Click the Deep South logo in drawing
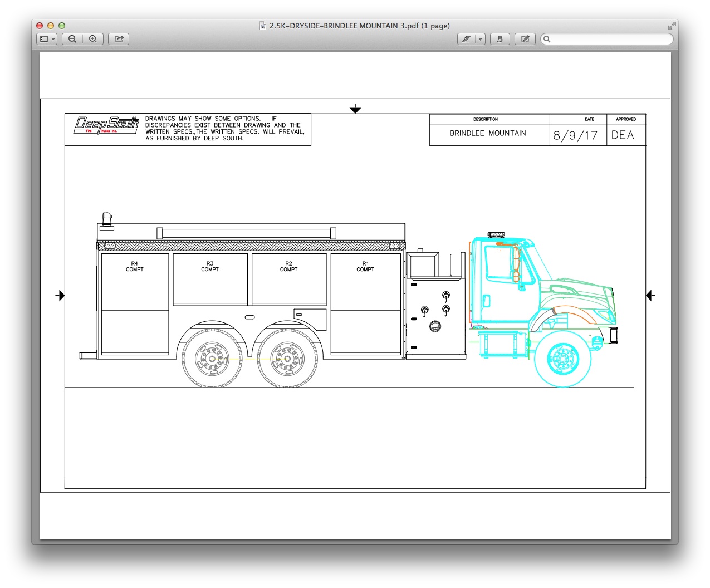This screenshot has width=710, height=588. (106, 125)
